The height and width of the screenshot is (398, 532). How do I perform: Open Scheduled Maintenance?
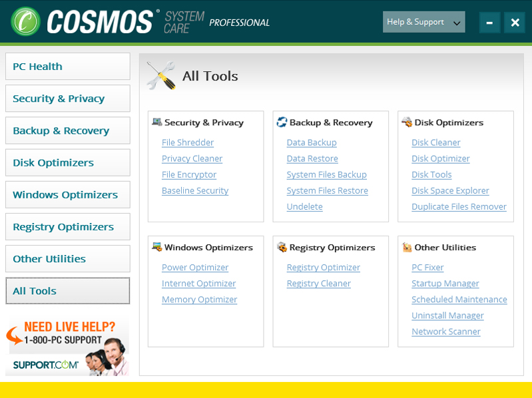tap(459, 299)
